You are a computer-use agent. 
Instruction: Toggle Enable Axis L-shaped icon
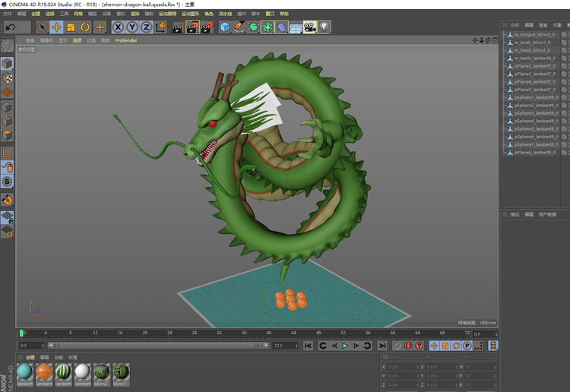click(x=7, y=153)
